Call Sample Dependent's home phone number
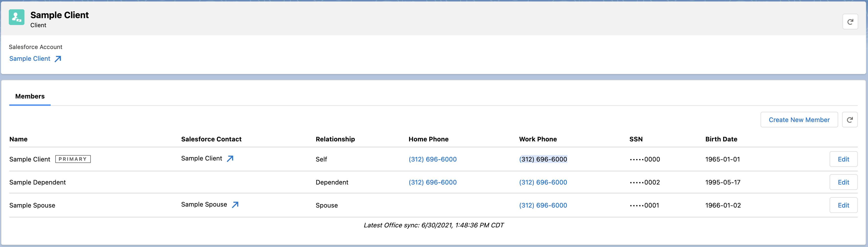 (432, 182)
